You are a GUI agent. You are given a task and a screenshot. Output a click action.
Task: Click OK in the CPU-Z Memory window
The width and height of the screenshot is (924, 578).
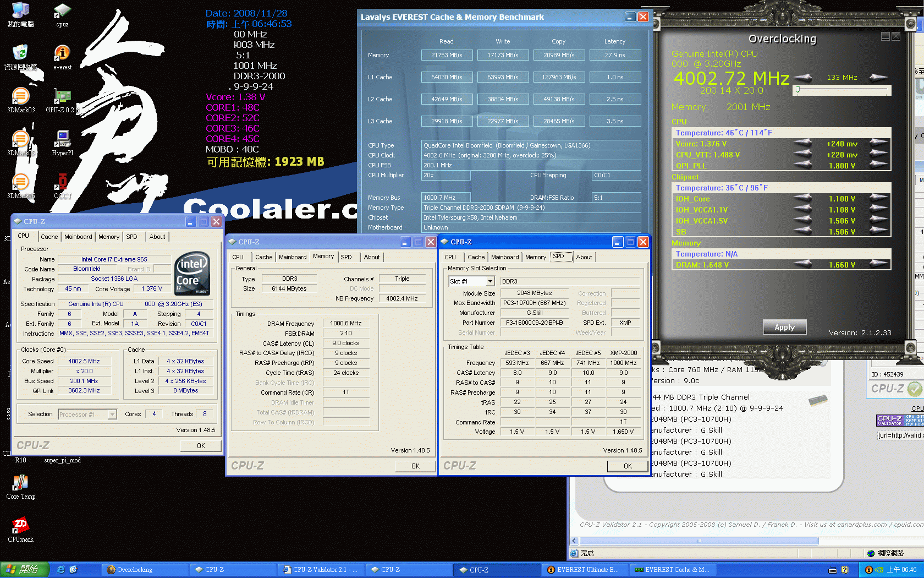point(415,466)
